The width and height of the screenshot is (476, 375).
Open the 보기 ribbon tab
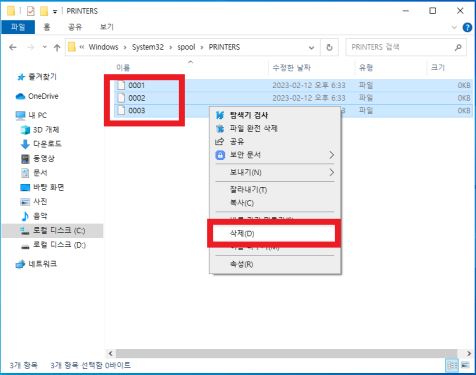pos(107,27)
